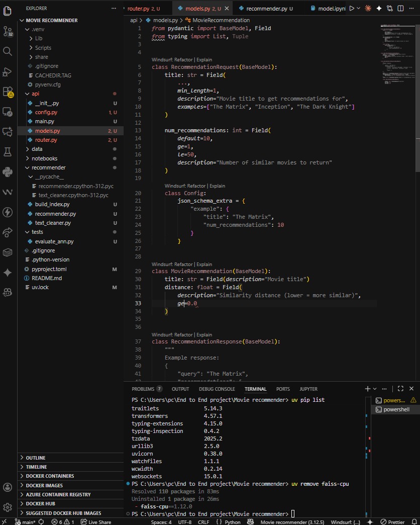This screenshot has height=525, width=420.
Task: Open the DEBUG CONSOLE panel tab
Action: point(217,389)
